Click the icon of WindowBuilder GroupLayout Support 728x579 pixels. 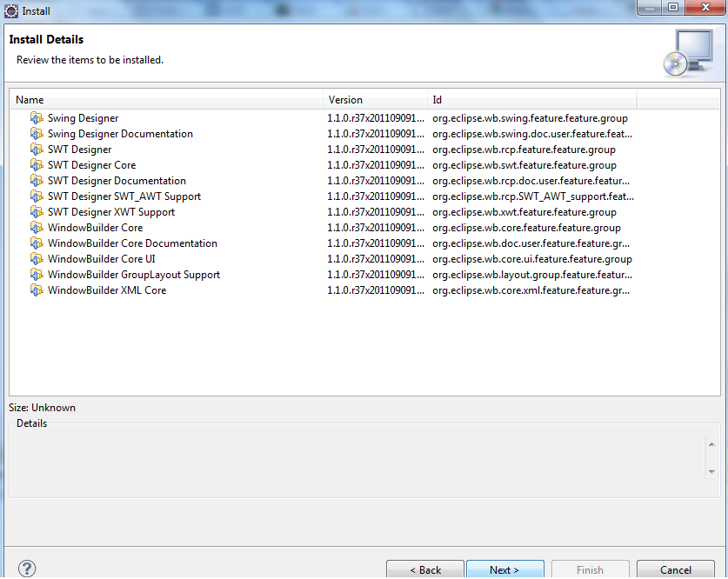click(37, 275)
